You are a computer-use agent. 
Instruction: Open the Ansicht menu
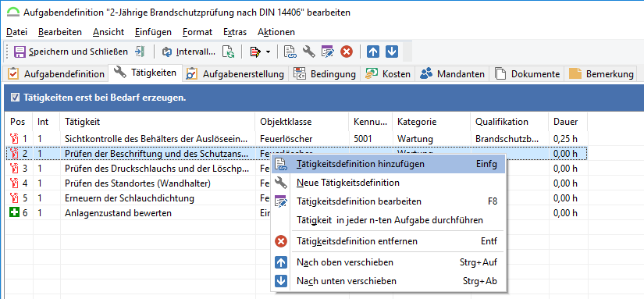coord(109,32)
